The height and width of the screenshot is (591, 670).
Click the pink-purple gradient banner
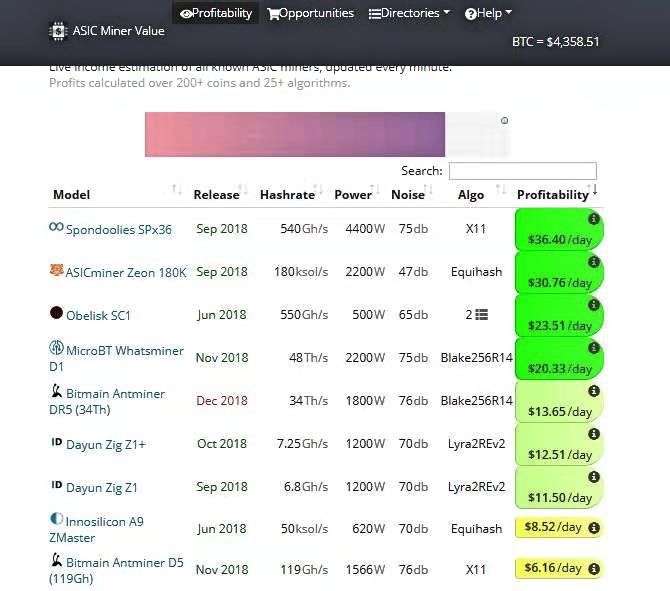(x=295, y=134)
